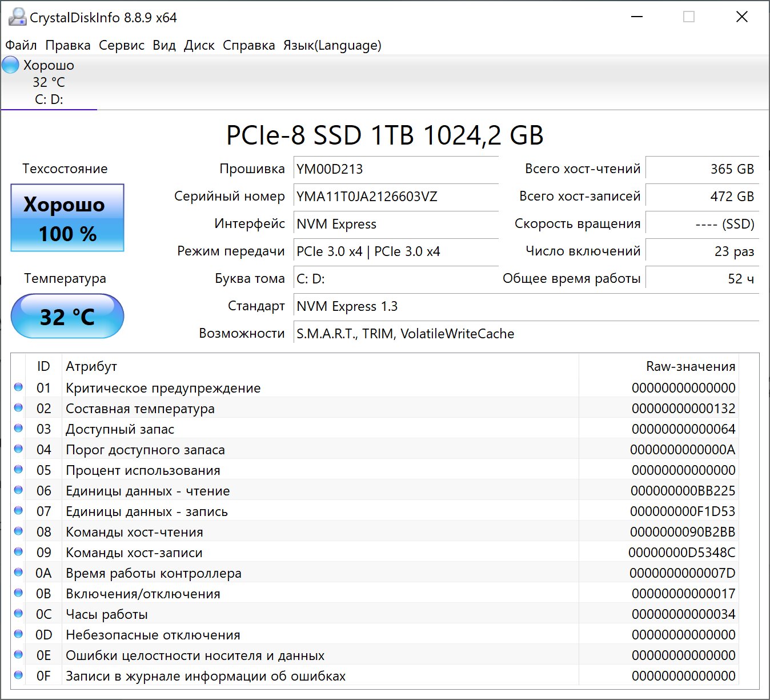The height and width of the screenshot is (700, 770).
Task: Click the CrystalDiskInfo title bar icon
Action: (17, 17)
